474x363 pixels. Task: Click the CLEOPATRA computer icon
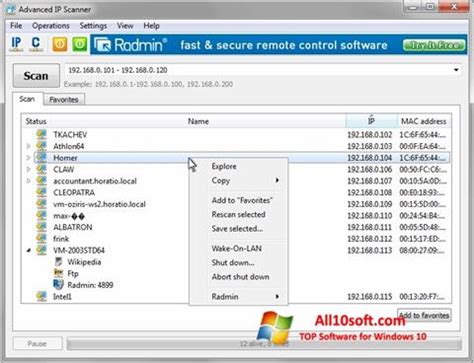point(42,192)
